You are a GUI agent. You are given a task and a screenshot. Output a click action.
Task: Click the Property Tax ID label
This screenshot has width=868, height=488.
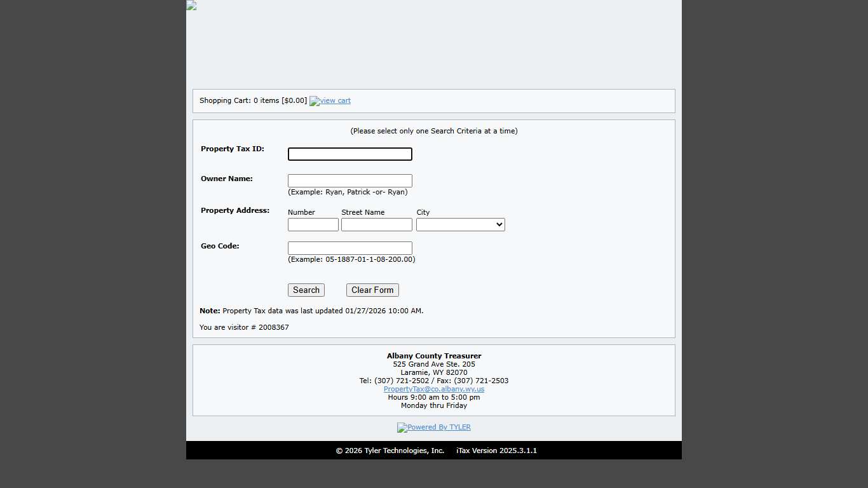tap(233, 149)
